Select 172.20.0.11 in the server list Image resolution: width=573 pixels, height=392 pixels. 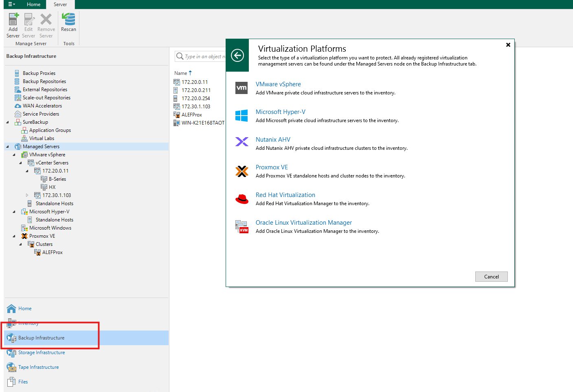pyautogui.click(x=195, y=82)
